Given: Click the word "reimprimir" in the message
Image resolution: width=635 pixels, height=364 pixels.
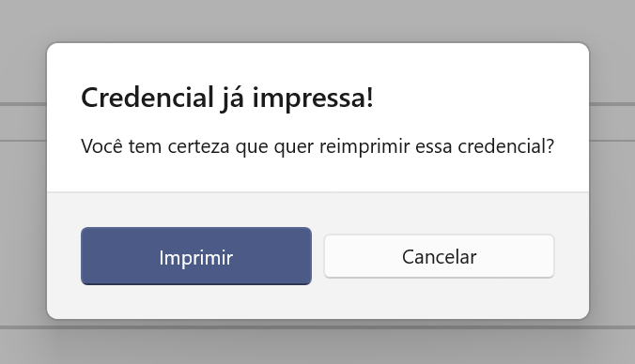Looking at the screenshot, I should (364, 146).
